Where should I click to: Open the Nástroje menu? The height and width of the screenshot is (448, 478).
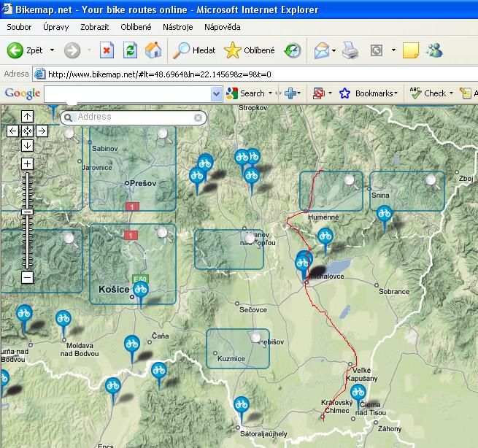(x=177, y=27)
